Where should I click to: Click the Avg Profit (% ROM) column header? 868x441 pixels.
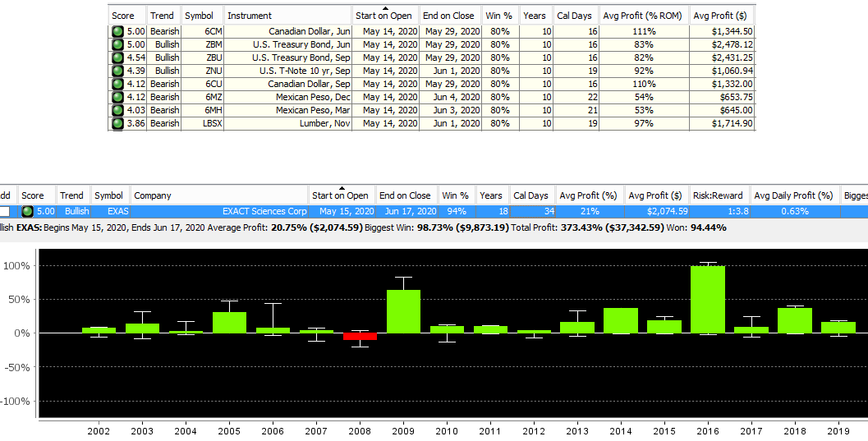click(643, 16)
